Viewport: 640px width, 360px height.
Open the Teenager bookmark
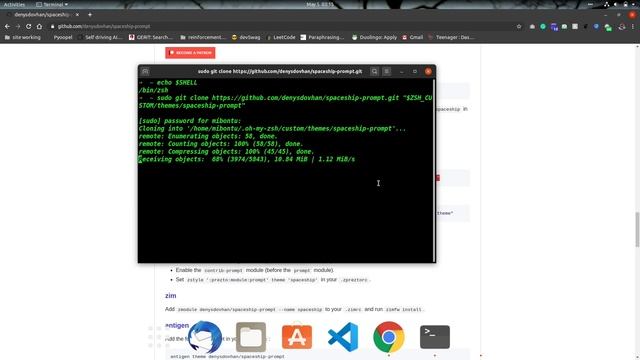(x=451, y=37)
